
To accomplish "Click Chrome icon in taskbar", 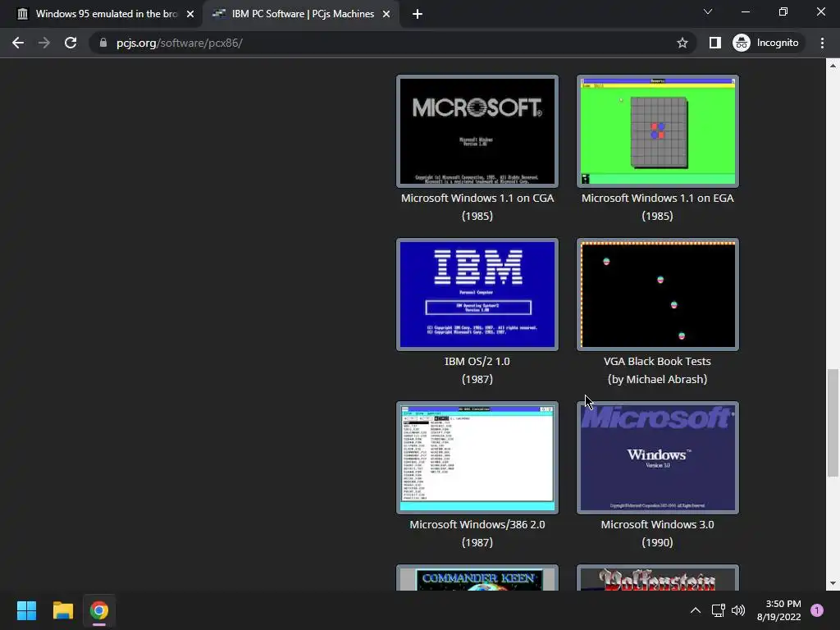I will [x=99, y=610].
